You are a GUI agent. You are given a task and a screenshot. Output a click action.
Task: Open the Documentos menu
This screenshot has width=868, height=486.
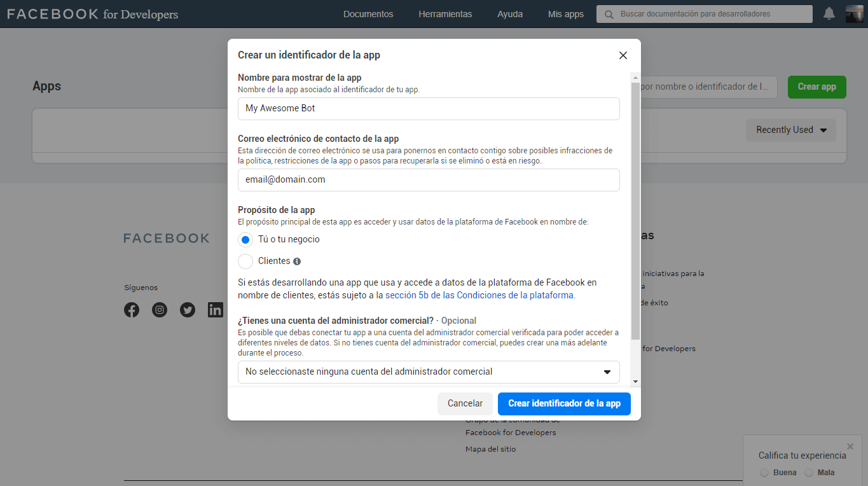[368, 14]
